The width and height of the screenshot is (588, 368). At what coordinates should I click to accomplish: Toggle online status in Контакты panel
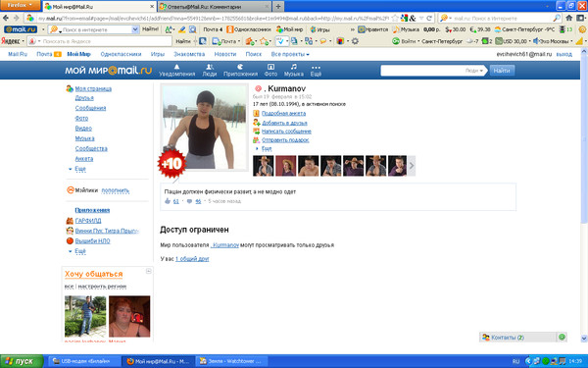pos(562,337)
